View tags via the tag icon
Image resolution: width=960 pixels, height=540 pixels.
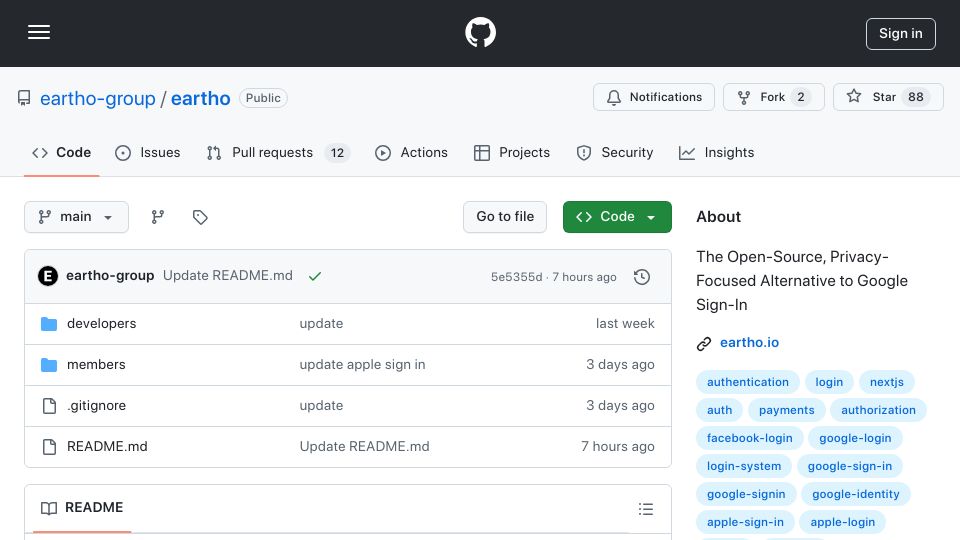click(200, 217)
